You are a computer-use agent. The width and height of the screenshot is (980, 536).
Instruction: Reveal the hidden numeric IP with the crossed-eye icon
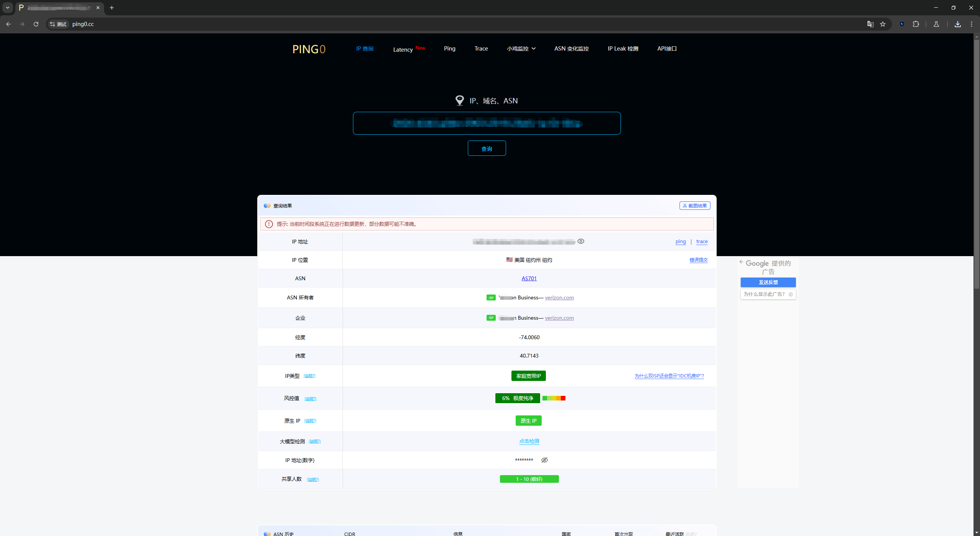pyautogui.click(x=544, y=460)
